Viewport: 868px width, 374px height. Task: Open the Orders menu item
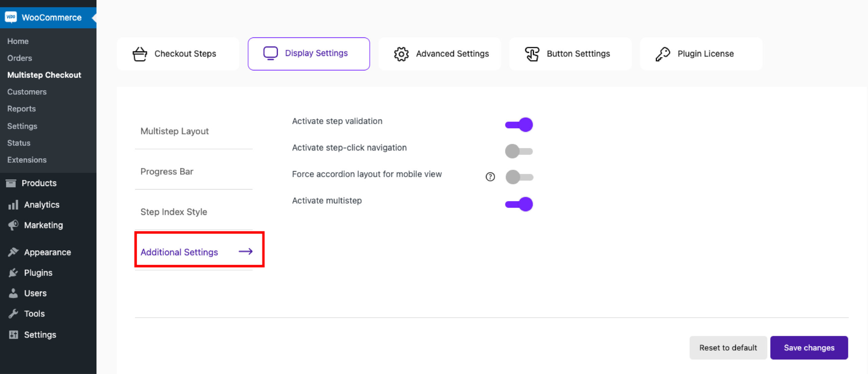(x=20, y=58)
